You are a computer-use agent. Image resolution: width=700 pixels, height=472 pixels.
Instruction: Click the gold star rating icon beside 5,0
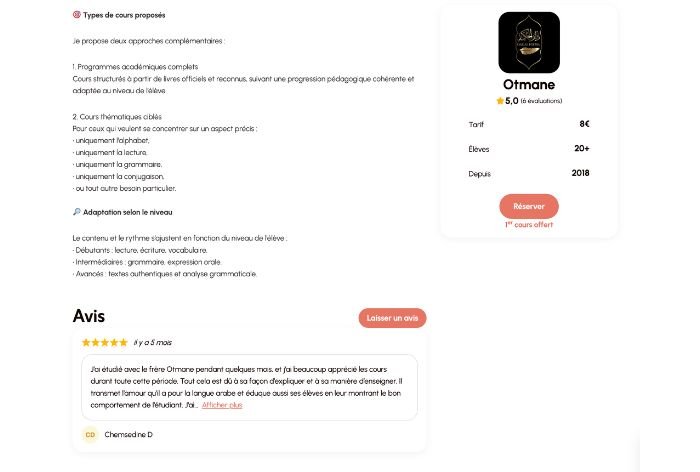point(500,101)
